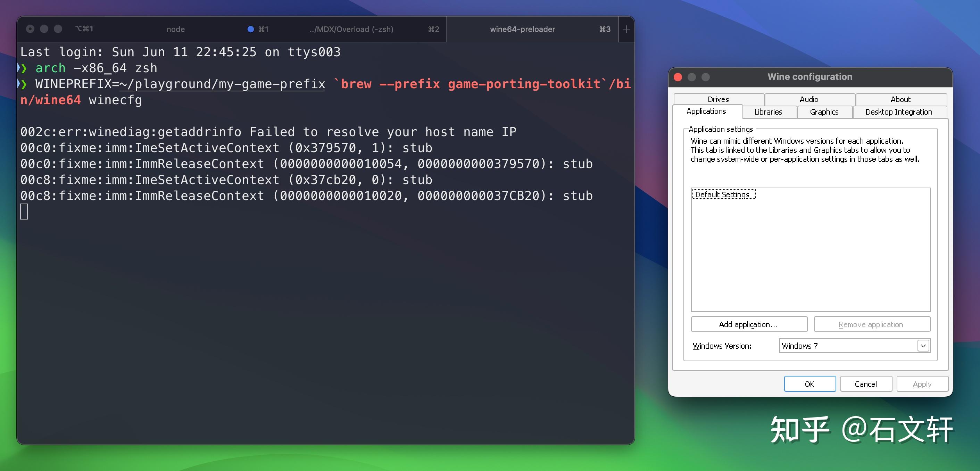Select Default Settings in the application list

point(722,195)
